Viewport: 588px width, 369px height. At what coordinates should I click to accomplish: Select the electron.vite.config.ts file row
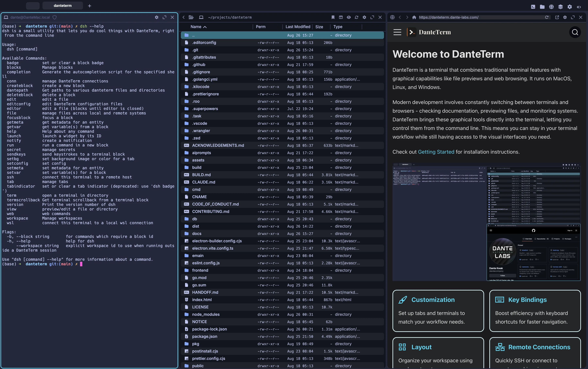[x=282, y=248]
